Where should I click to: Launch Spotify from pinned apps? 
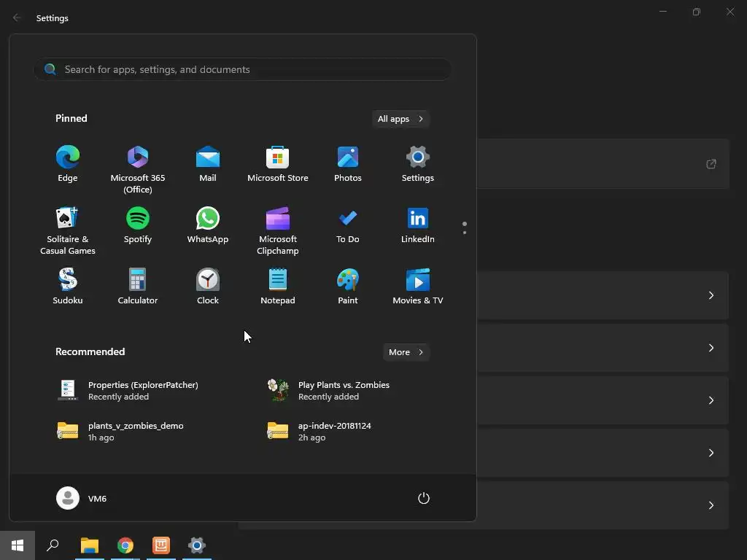(138, 226)
